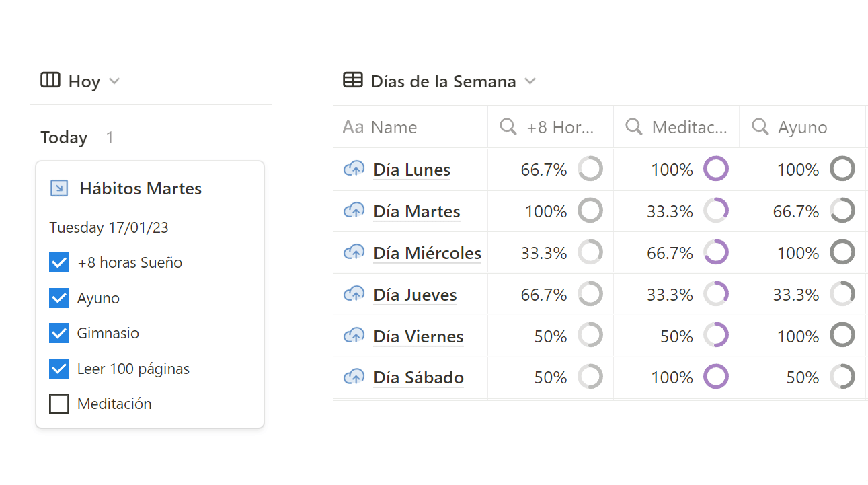Select the Today group header
This screenshot has width=868, height=485.
[x=64, y=138]
